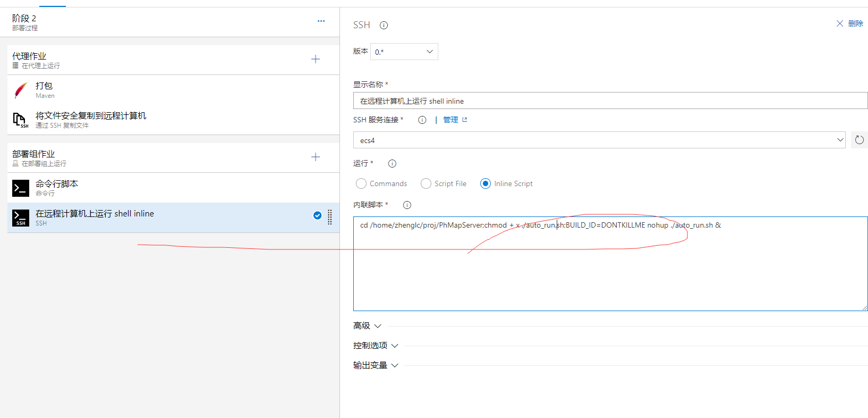Expand the 控制选项 section
This screenshot has width=868, height=418.
tap(376, 346)
